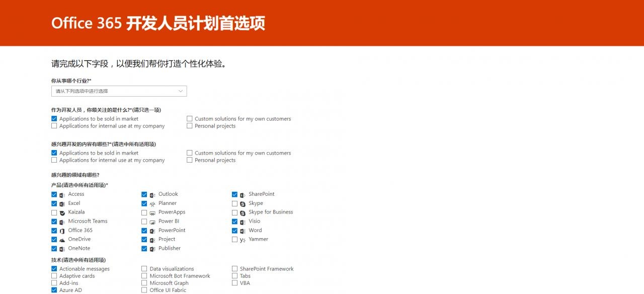
Task: Click the Word product icon
Action: 243,231
